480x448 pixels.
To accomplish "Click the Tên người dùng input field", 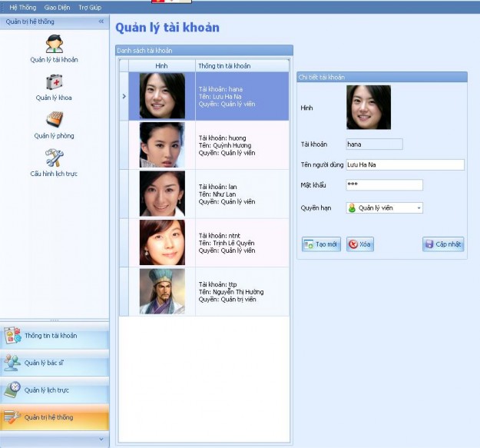I will coord(405,164).
